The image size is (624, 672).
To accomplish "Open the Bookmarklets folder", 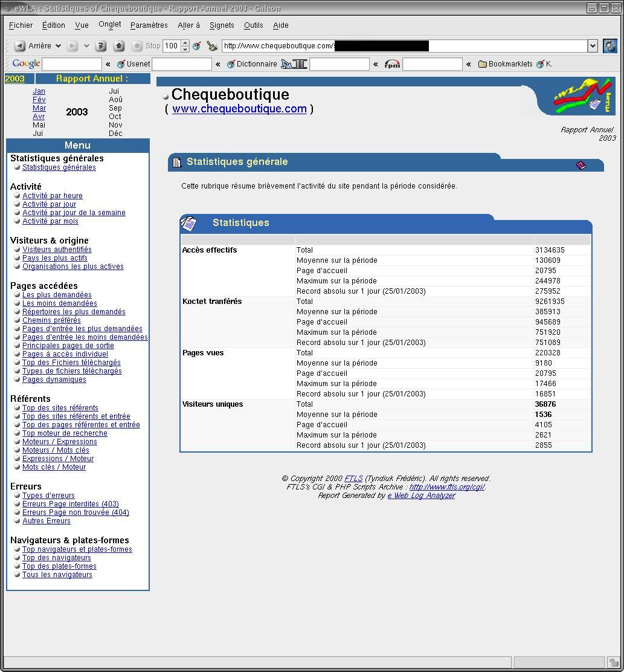I will [x=506, y=64].
